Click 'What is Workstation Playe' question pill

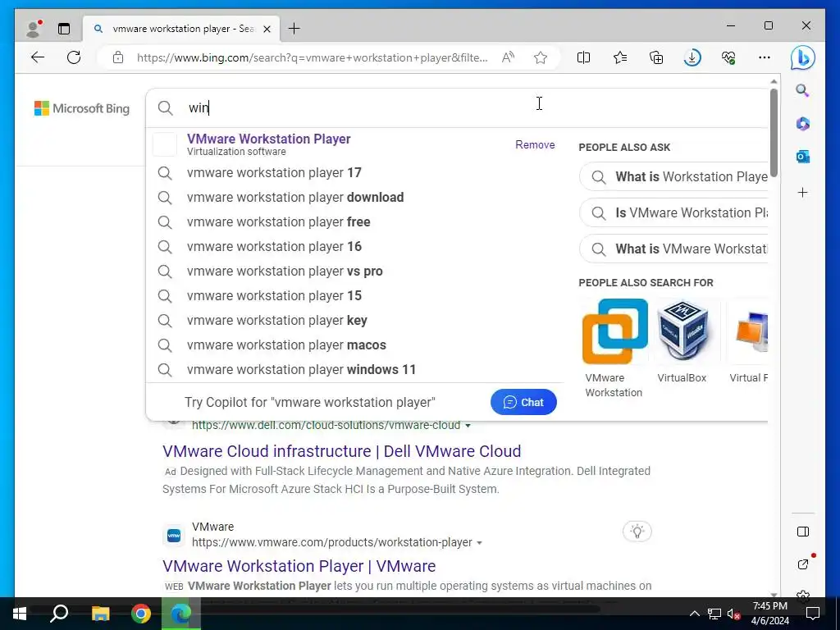coord(674,177)
